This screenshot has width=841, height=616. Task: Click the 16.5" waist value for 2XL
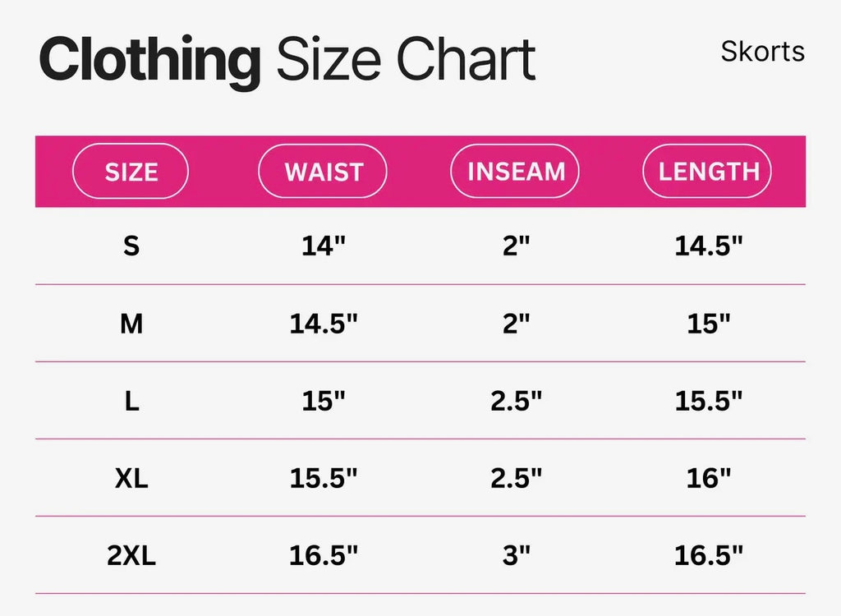[x=324, y=556]
